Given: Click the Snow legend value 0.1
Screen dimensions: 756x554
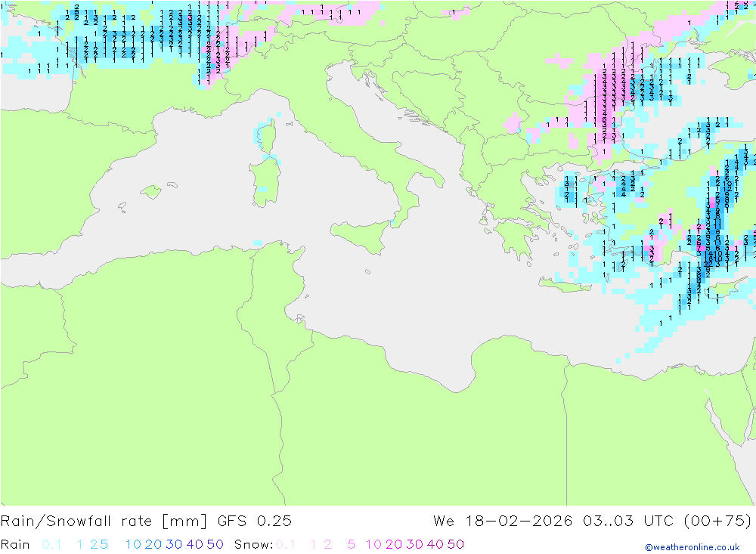Looking at the screenshot, I should point(285,544).
